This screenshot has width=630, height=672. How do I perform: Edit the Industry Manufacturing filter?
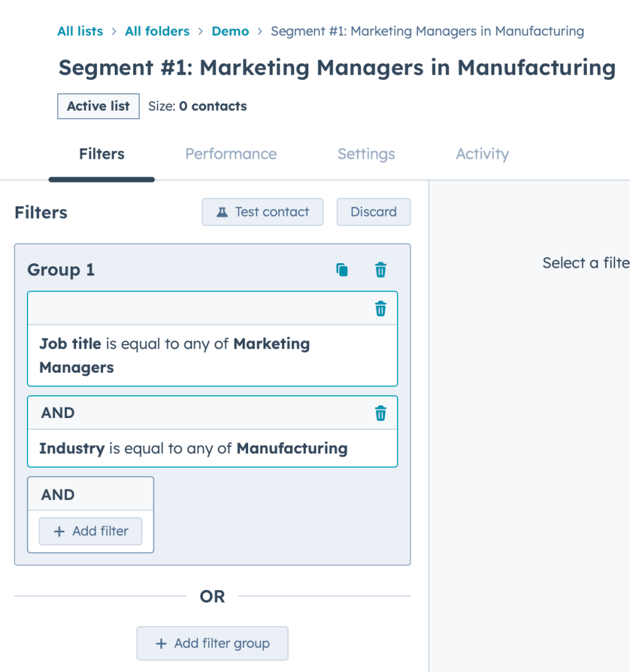coord(213,448)
